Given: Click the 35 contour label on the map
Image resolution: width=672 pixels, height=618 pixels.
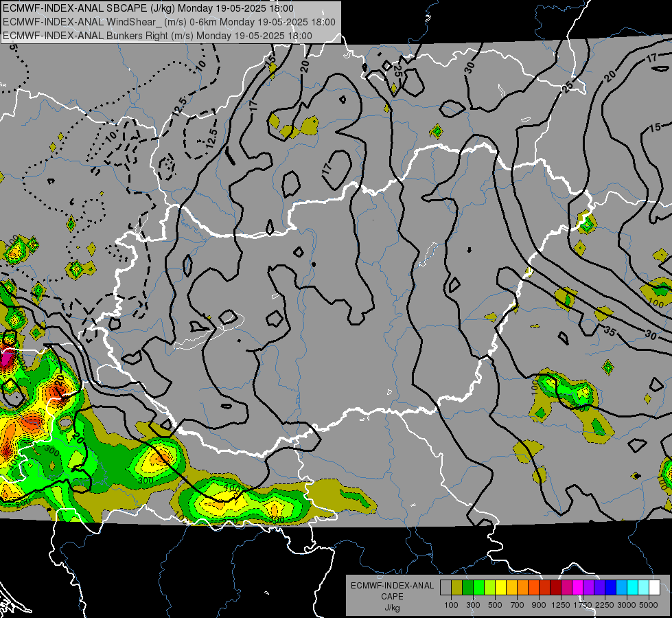Looking at the screenshot, I should click(x=610, y=331).
